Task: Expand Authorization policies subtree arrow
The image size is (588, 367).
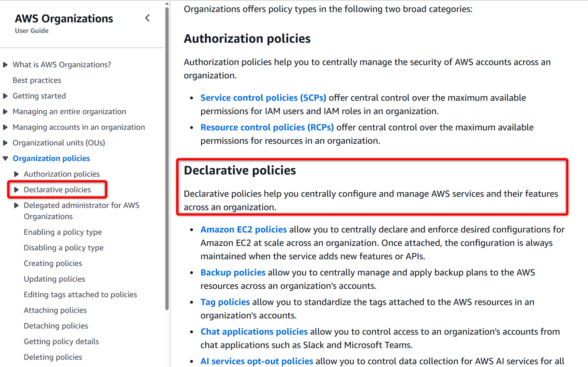Action: [17, 174]
